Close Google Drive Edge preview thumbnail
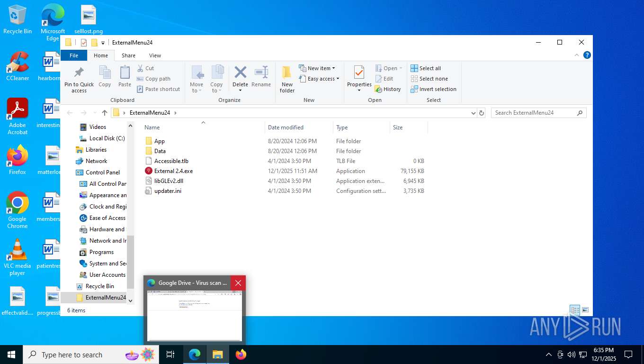The height and width of the screenshot is (364, 644). pos(238,283)
